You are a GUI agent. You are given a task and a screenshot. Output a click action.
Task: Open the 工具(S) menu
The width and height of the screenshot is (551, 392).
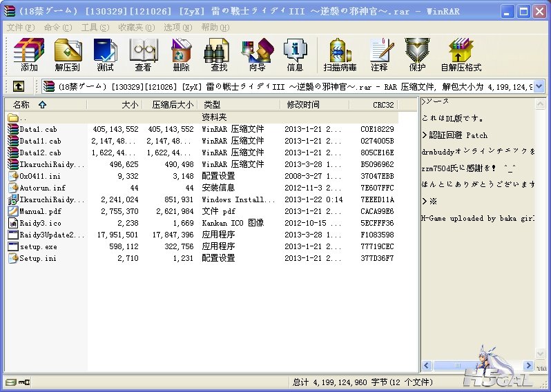click(95, 27)
